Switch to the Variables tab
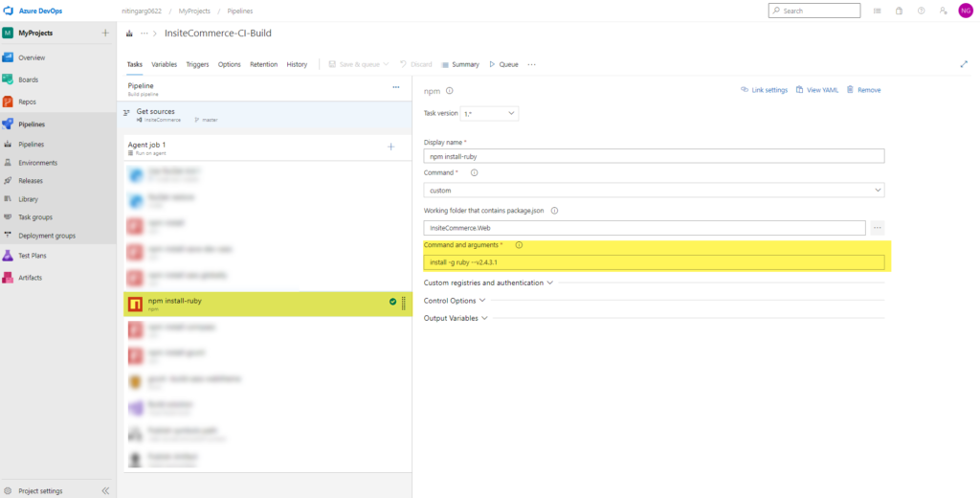980x498 pixels. [x=164, y=64]
